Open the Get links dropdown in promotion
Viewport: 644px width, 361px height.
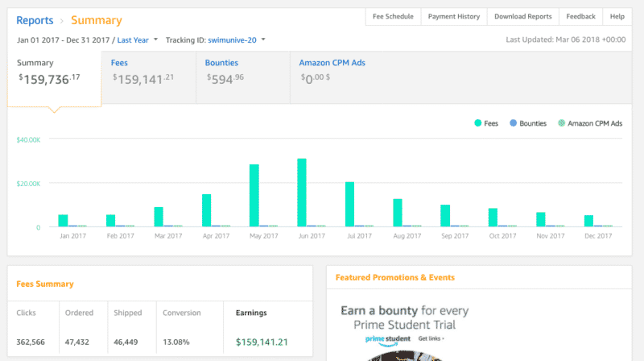[431, 338]
